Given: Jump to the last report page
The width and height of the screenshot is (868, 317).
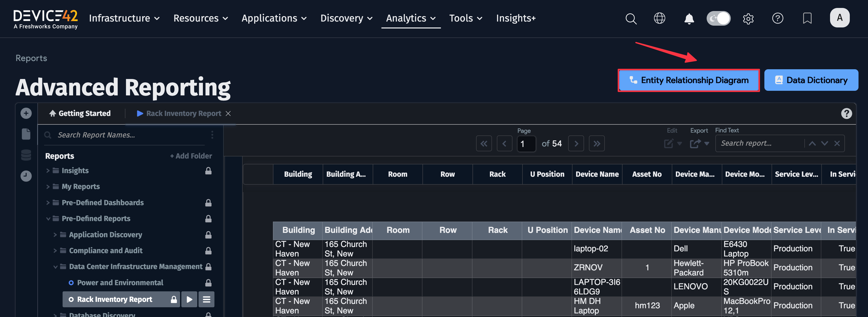Looking at the screenshot, I should click(596, 144).
